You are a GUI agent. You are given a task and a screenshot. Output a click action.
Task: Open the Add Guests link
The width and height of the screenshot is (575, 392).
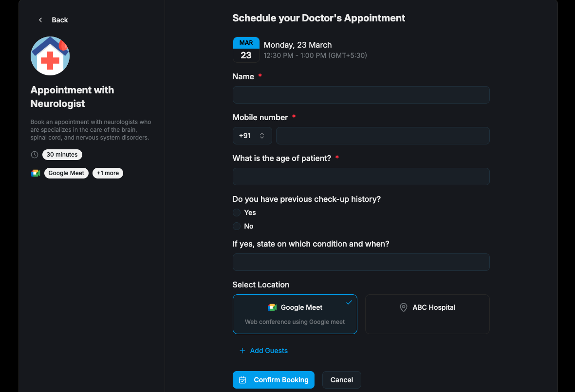pyautogui.click(x=269, y=351)
